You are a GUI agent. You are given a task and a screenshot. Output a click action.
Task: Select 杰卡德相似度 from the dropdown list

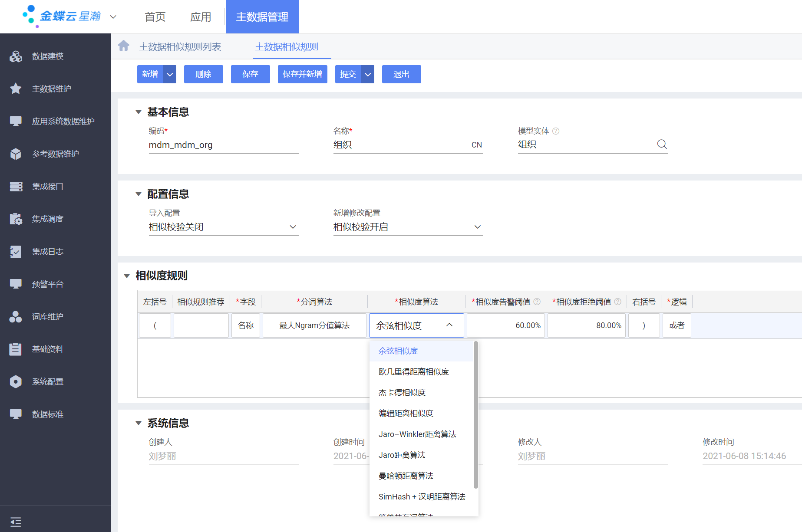(402, 393)
